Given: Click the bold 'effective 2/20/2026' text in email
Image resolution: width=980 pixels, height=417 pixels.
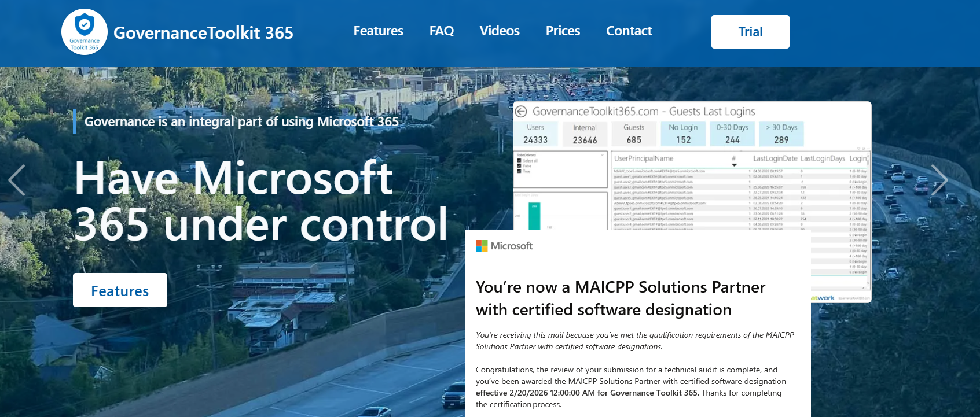Looking at the screenshot, I should tap(587, 393).
